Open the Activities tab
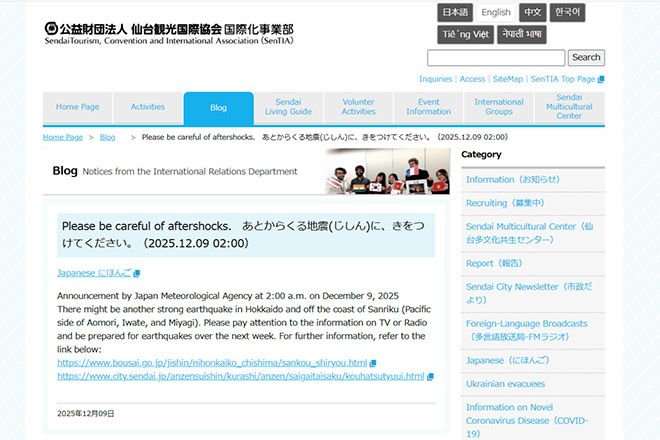 point(148,108)
